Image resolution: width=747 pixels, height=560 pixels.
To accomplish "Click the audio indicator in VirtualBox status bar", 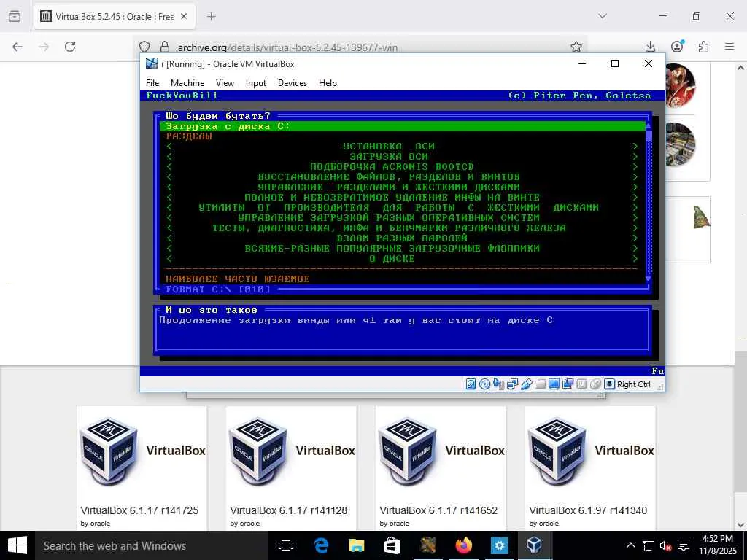I will (x=498, y=384).
